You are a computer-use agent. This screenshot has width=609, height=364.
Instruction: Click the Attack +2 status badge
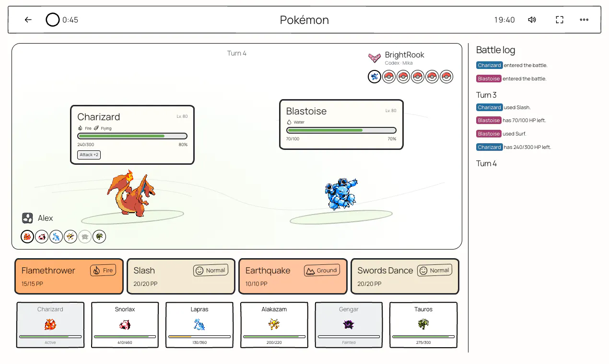[x=89, y=155]
